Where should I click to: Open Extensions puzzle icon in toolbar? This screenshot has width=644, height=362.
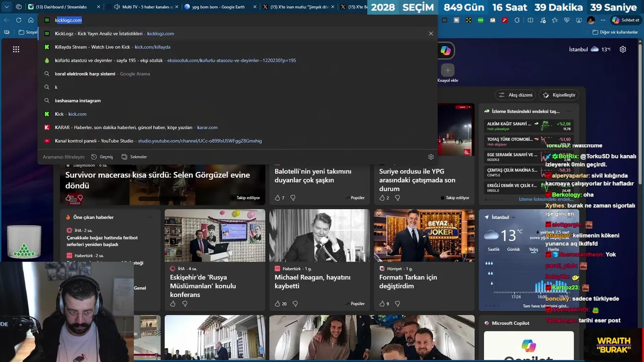click(x=518, y=20)
